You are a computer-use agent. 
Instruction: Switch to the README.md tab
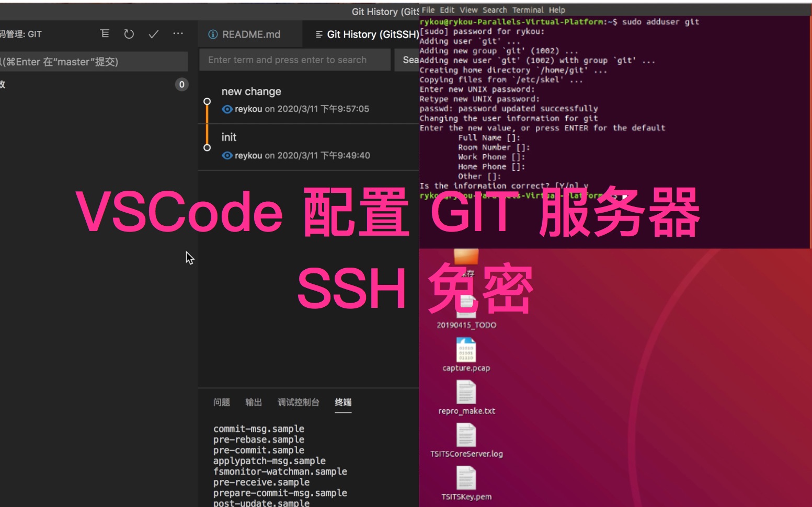(x=251, y=34)
